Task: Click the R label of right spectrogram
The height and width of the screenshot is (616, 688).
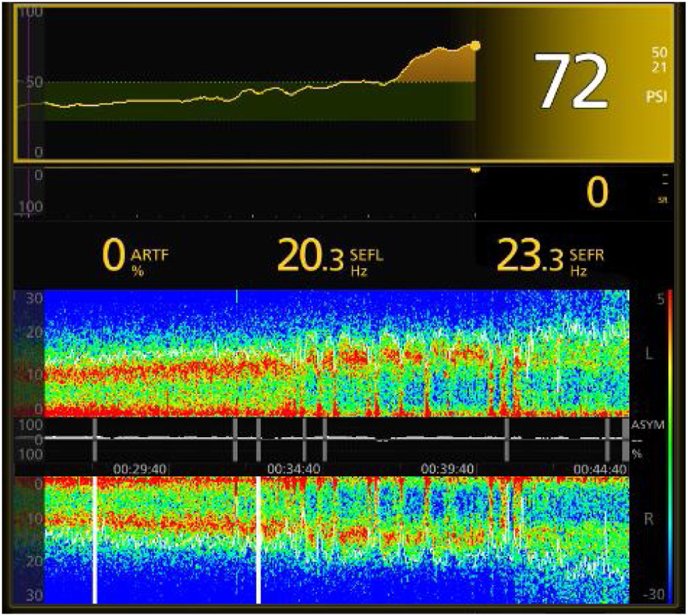Action: pyautogui.click(x=648, y=519)
